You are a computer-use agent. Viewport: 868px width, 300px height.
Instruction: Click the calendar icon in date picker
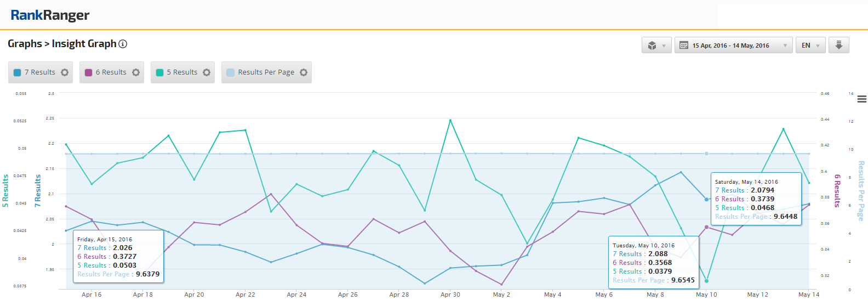(684, 46)
